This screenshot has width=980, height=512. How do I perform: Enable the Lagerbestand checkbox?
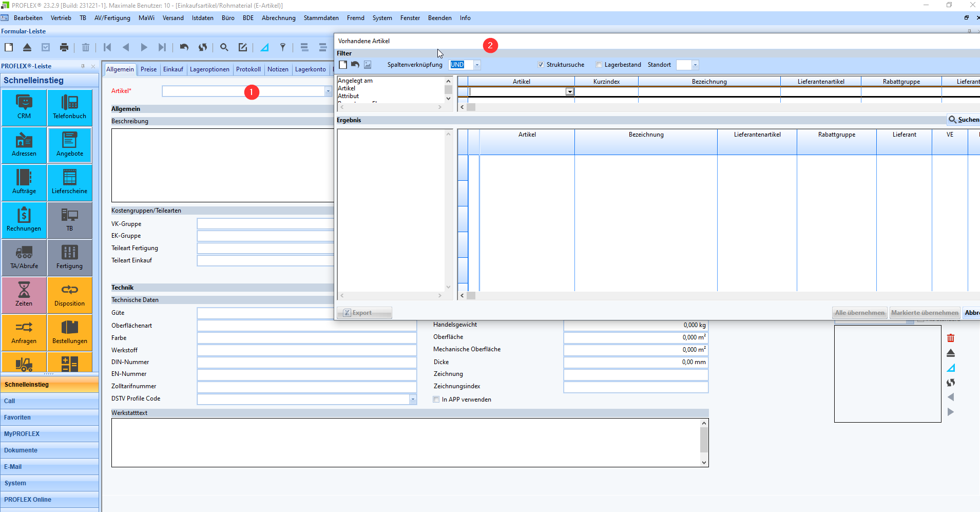(x=599, y=65)
